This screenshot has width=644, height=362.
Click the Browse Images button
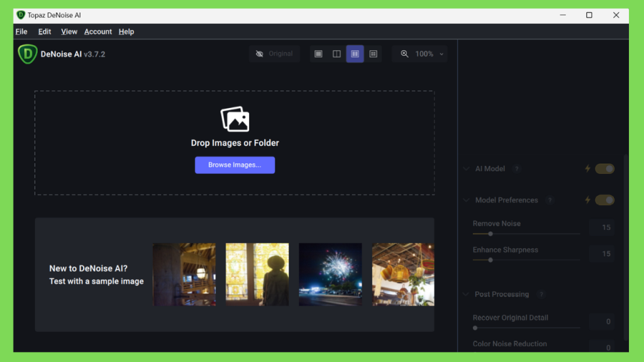tap(235, 165)
